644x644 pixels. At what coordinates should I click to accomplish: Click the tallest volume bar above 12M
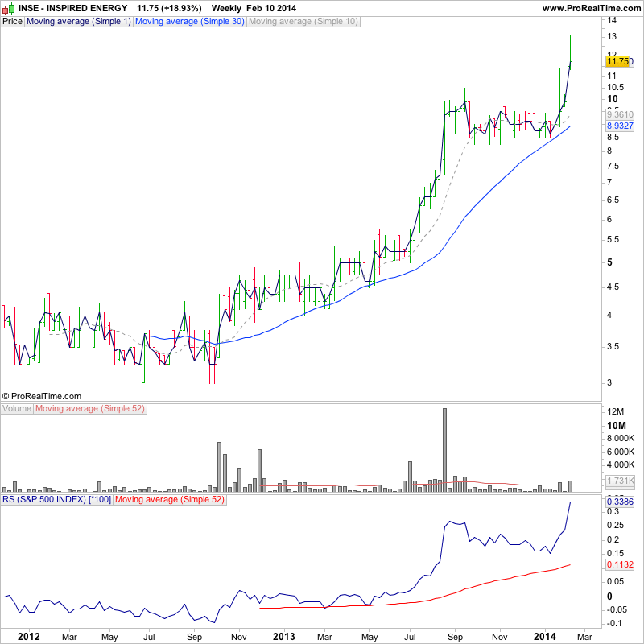click(444, 450)
